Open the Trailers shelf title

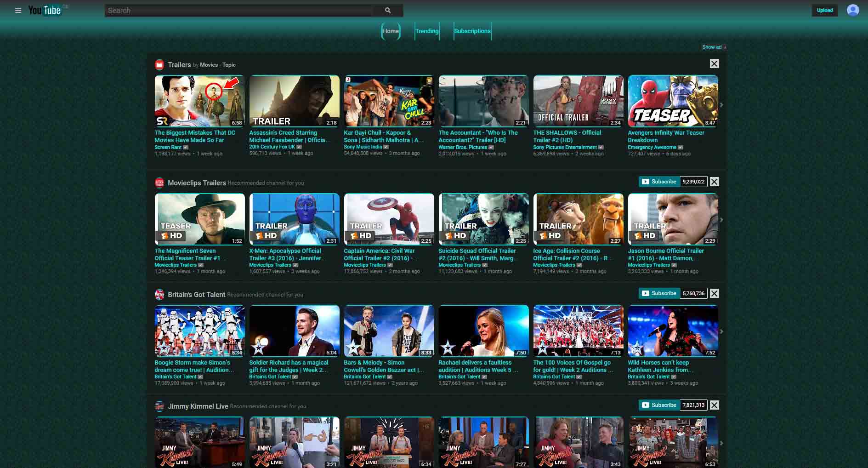click(179, 65)
